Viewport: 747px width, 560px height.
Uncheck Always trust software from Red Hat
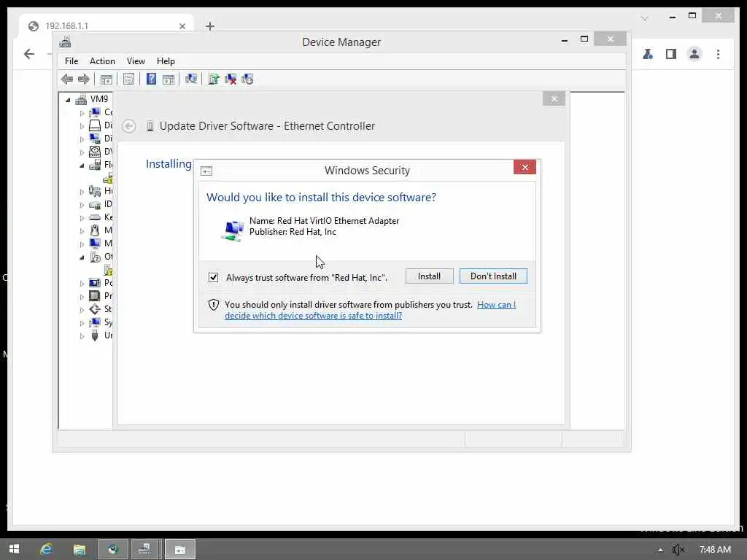214,277
